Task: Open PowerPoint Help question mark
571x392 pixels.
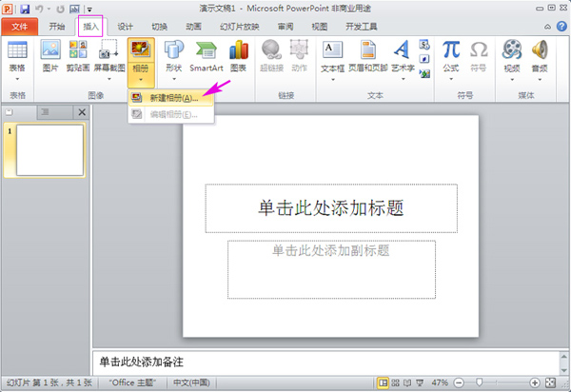Action: pyautogui.click(x=561, y=27)
